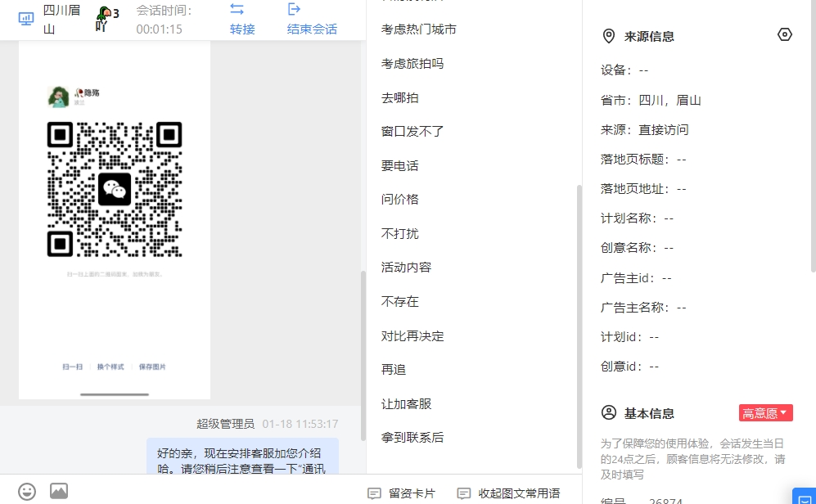816x504 pixels.
Task: Click the 广告主名称 row
Action: [643, 308]
